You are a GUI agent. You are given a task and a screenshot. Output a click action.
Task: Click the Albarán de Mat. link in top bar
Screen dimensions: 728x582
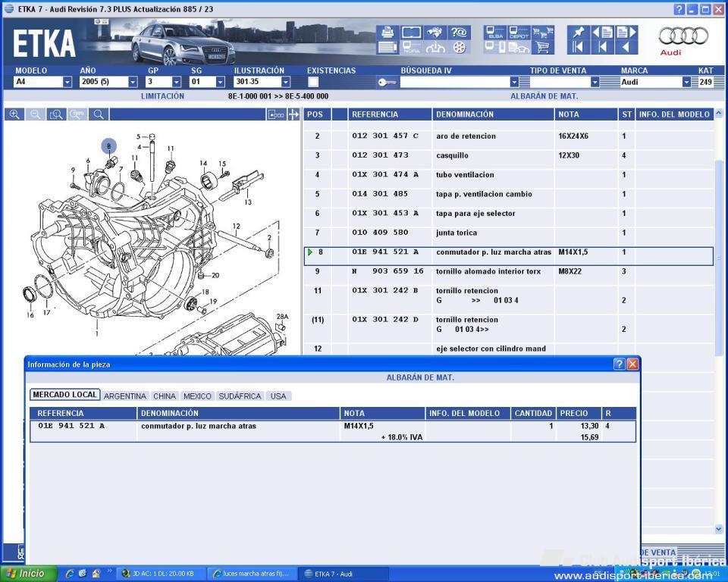point(544,96)
